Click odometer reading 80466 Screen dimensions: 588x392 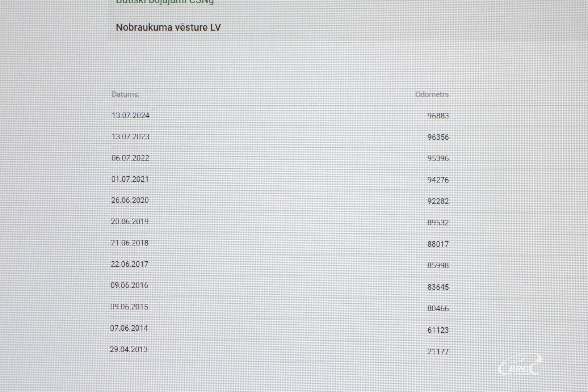438,308
